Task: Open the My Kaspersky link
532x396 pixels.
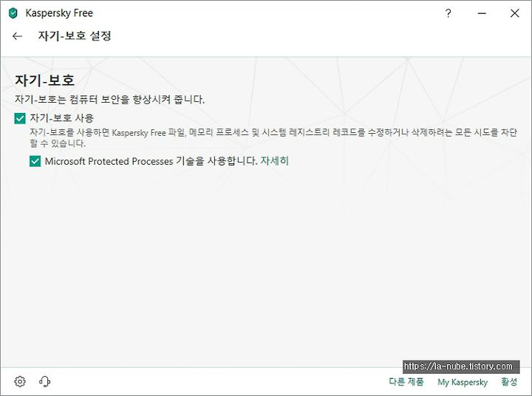Action: tap(463, 382)
